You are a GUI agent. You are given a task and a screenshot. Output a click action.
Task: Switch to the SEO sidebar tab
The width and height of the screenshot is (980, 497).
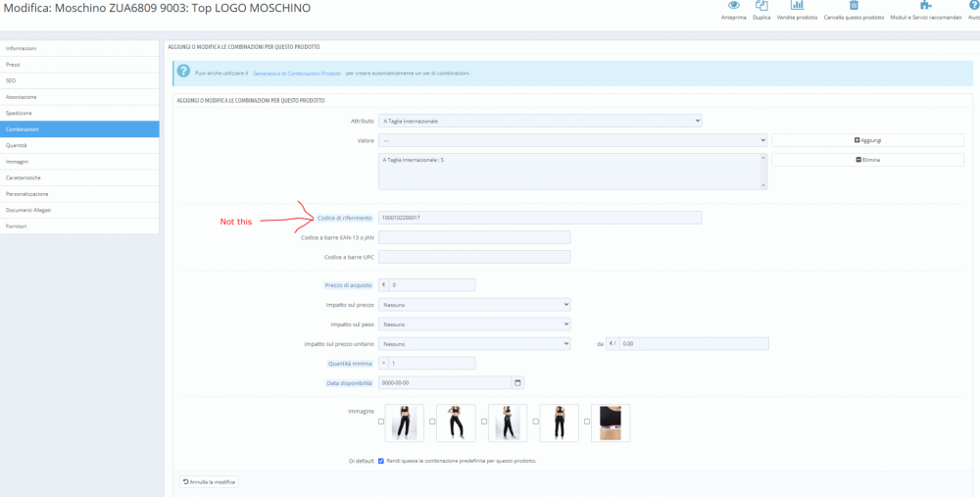point(79,80)
